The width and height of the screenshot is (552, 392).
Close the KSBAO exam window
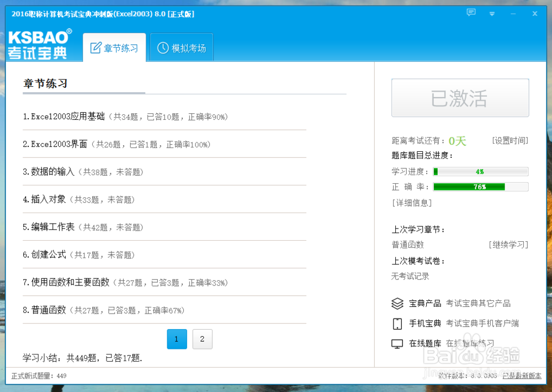pyautogui.click(x=535, y=13)
